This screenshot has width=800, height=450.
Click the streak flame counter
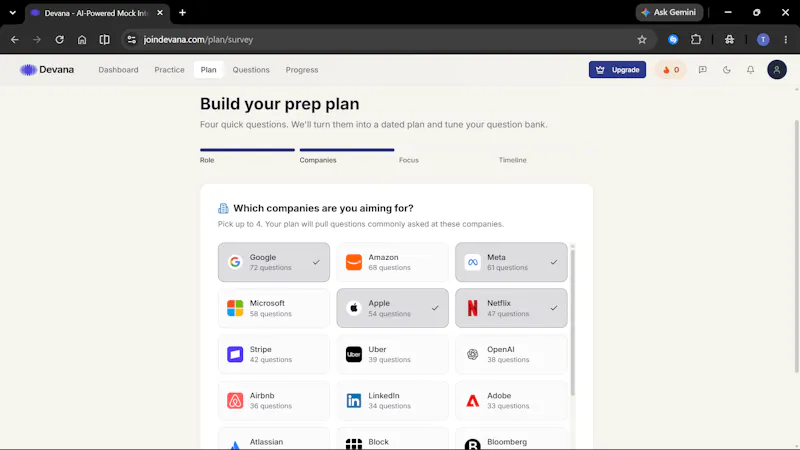tap(670, 70)
